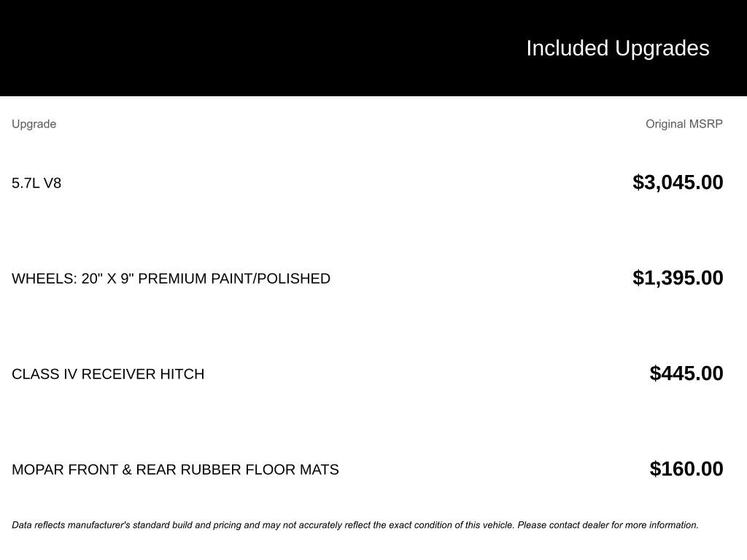This screenshot has height=560, width=747.
Task: Click the Included Upgrades heading
Action: (617, 48)
